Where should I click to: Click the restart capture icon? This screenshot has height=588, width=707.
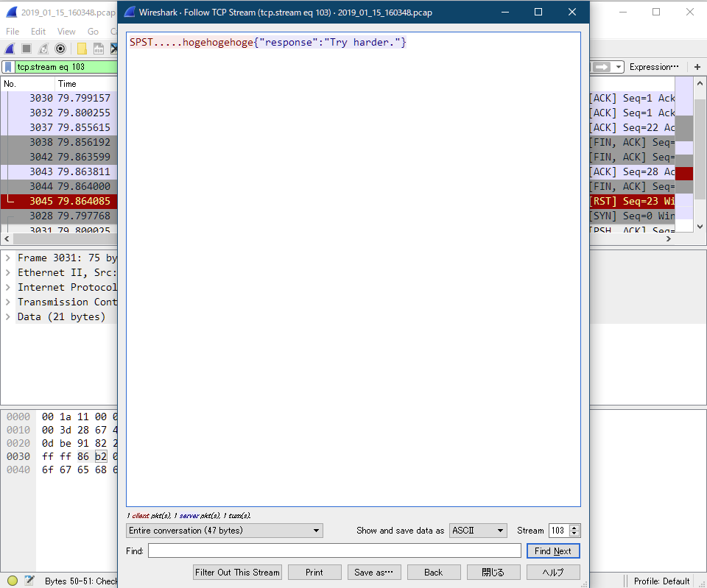[x=43, y=49]
